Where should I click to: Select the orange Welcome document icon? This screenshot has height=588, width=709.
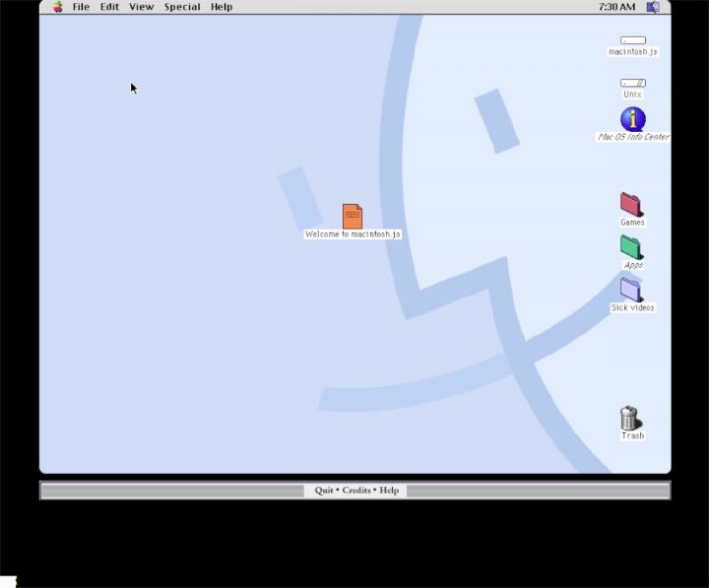click(353, 216)
